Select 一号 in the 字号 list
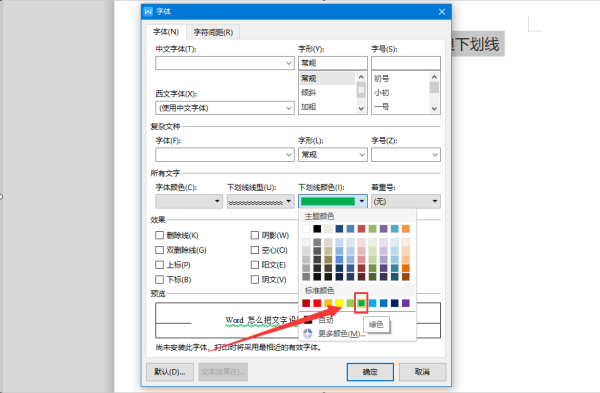Image resolution: width=600 pixels, height=393 pixels. tap(400, 106)
